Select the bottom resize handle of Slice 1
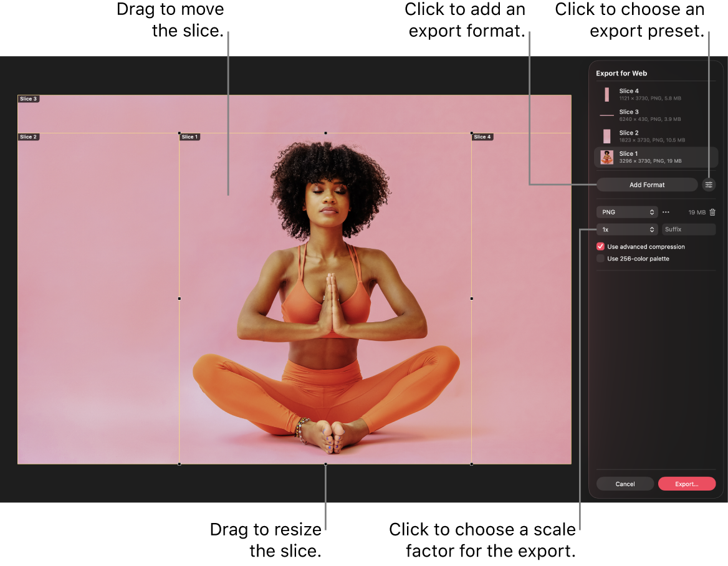Viewport: 728px width, 566px height. [325, 464]
